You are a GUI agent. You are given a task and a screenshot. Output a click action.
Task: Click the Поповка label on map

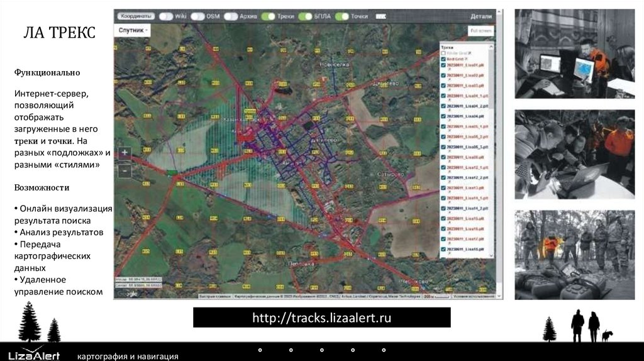(301, 264)
